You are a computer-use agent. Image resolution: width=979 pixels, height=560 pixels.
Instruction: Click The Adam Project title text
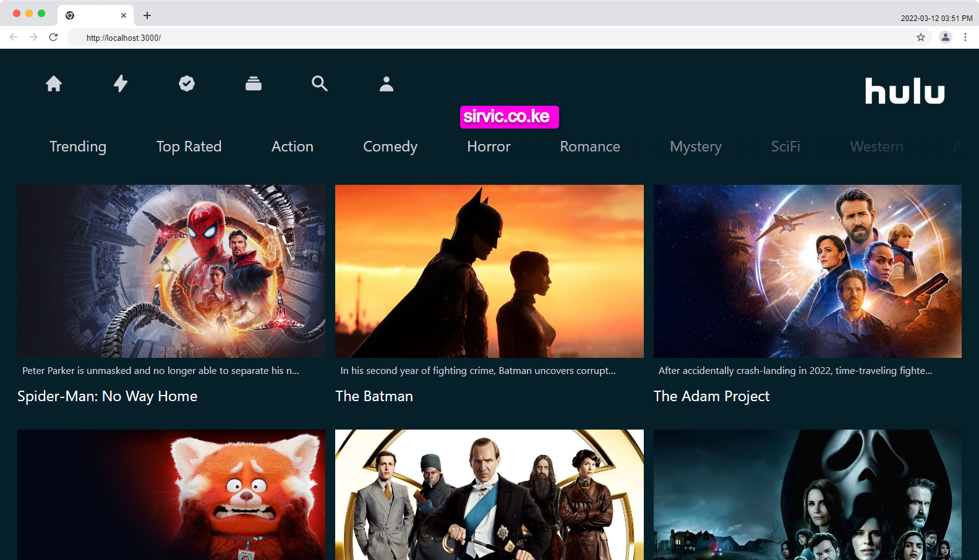click(x=712, y=396)
